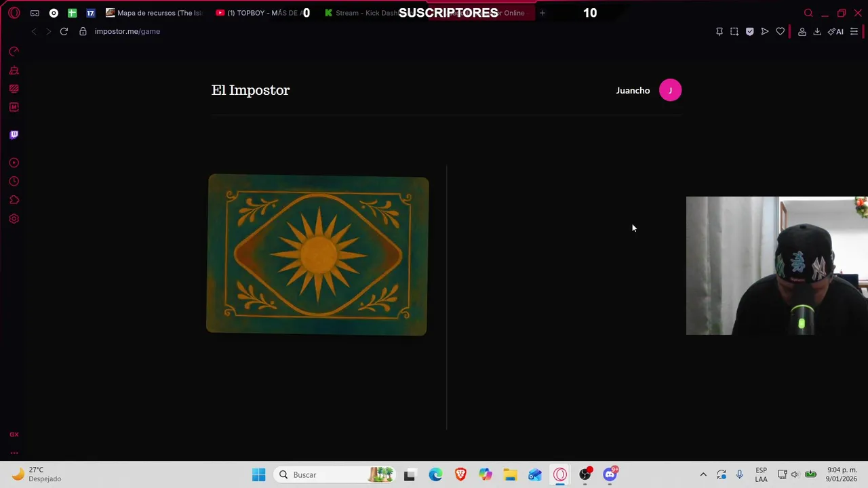
Task: Bookmark page with the heart icon
Action: (781, 31)
